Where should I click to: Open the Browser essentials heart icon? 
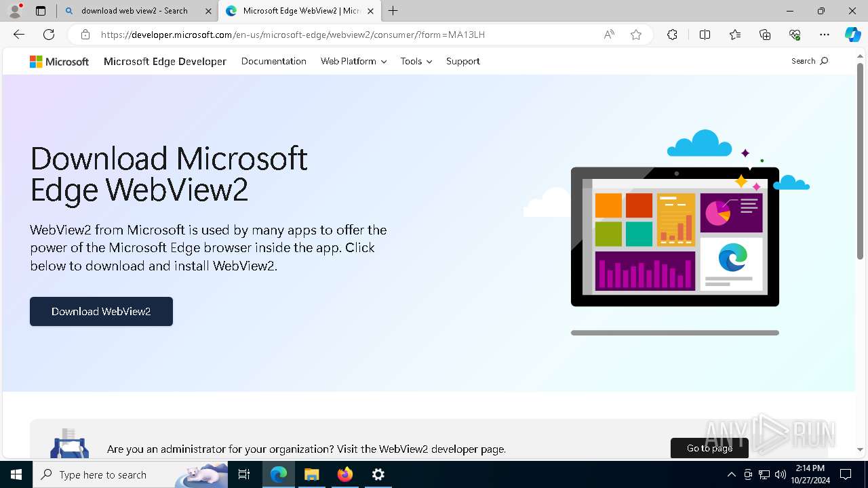click(795, 35)
